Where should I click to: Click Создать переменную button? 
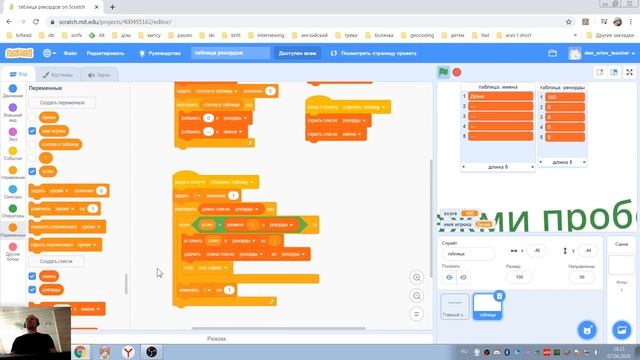tap(62, 103)
